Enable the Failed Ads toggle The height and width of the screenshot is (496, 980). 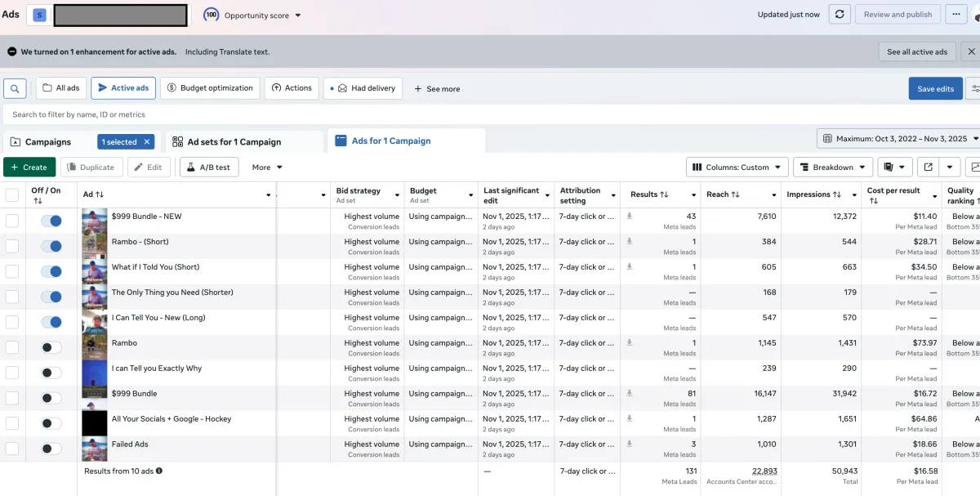[x=51, y=449]
